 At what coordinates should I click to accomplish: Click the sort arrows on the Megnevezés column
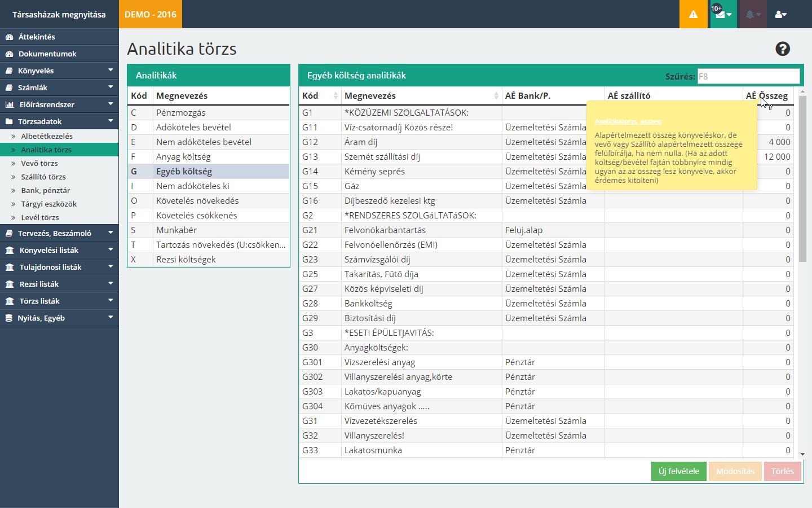[496, 96]
